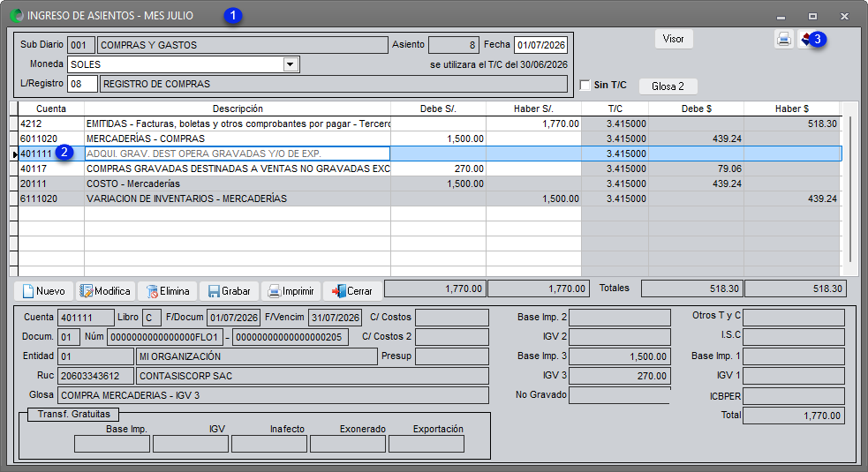Click description VARIACION DE INVENTARIOS - MERCADERÍAS

point(186,199)
